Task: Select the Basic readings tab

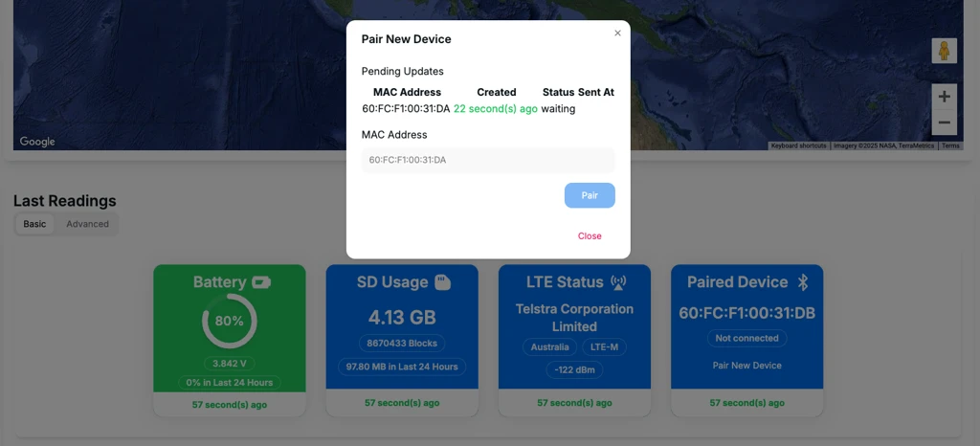Action: click(34, 224)
